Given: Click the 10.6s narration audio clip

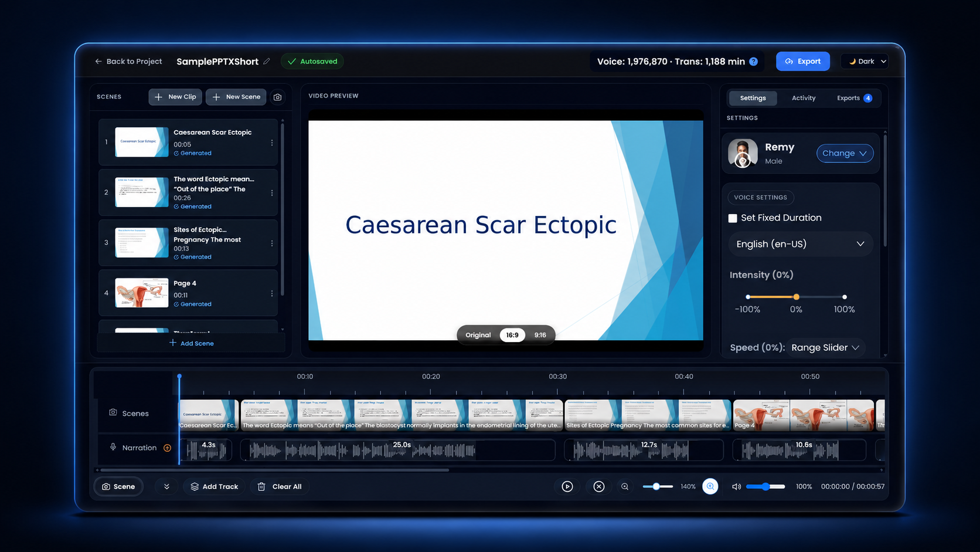Looking at the screenshot, I should click(799, 450).
